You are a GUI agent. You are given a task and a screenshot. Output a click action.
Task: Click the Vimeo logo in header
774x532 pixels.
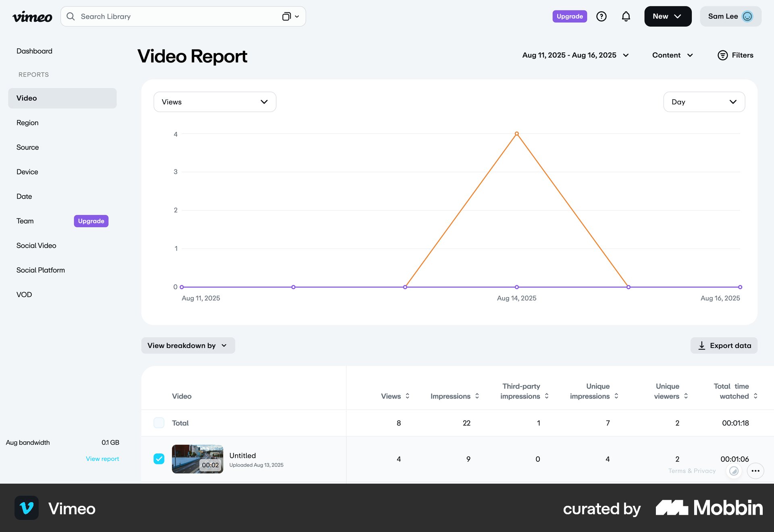coord(32,17)
